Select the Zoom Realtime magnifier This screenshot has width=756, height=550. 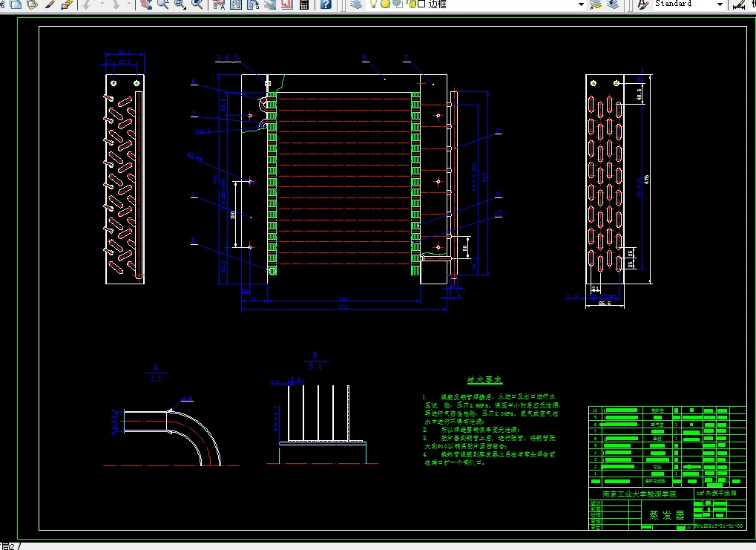(163, 4)
